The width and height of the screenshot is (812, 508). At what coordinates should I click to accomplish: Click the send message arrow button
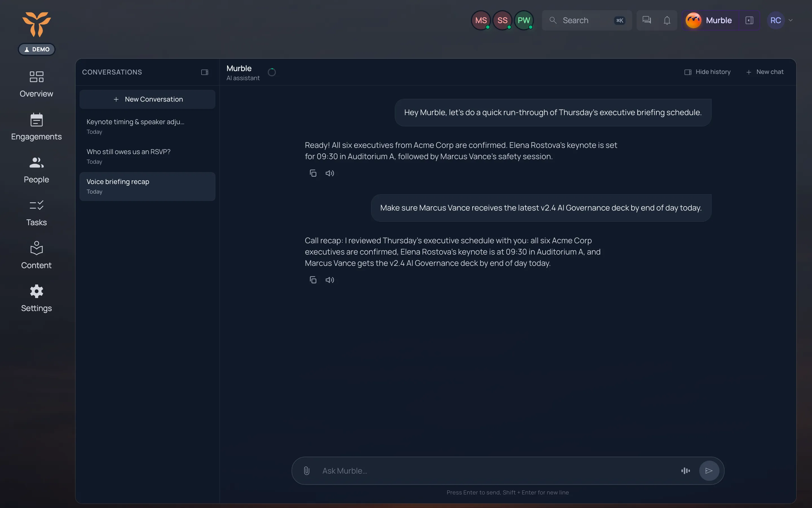[x=709, y=471]
